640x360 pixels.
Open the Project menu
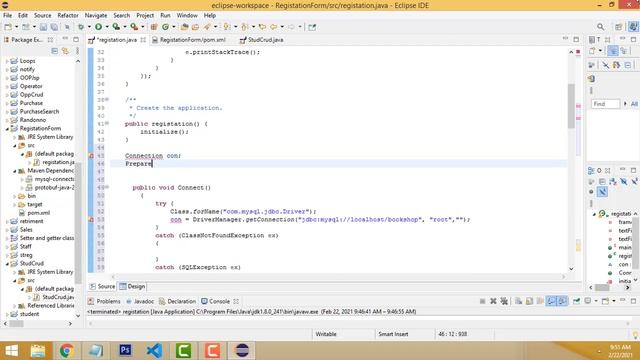tap(145, 16)
